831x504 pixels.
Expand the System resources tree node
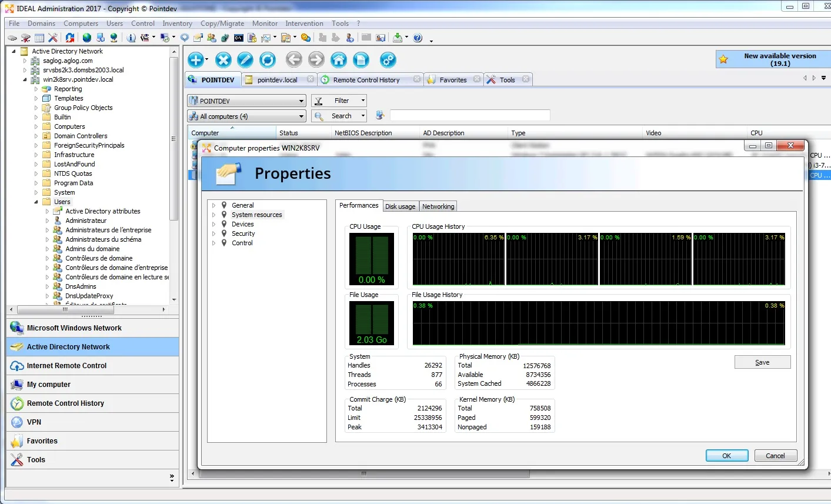tap(213, 215)
